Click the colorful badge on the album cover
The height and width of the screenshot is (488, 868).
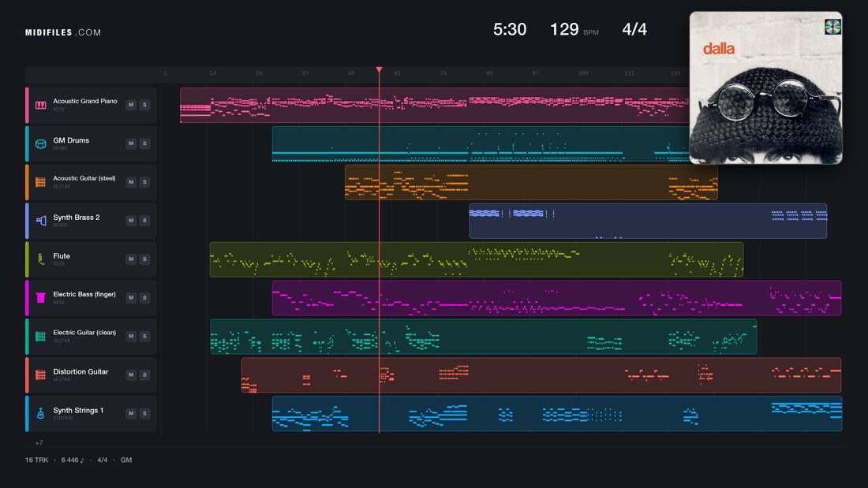pos(832,27)
